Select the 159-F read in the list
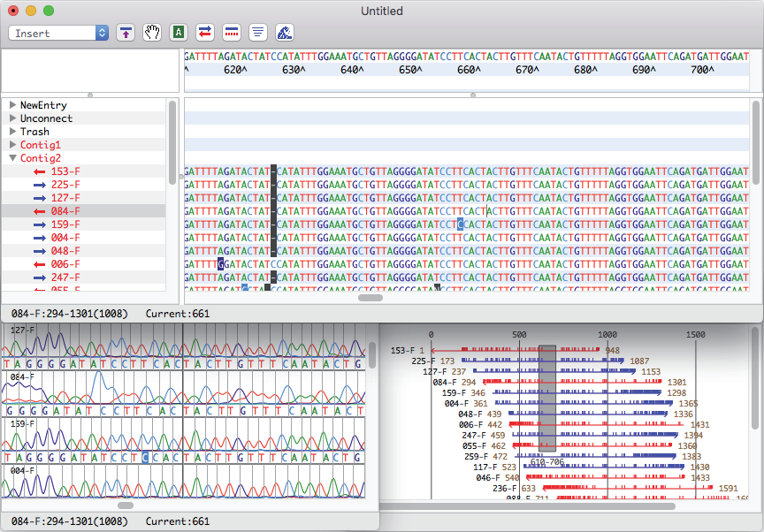The image size is (764, 532). (x=65, y=224)
